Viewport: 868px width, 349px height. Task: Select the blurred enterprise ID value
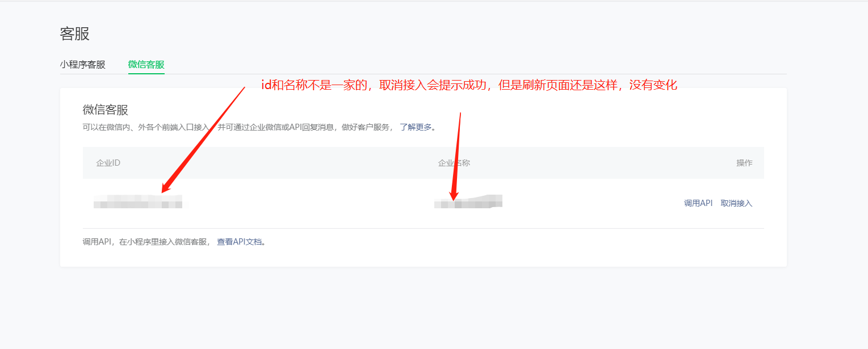138,201
